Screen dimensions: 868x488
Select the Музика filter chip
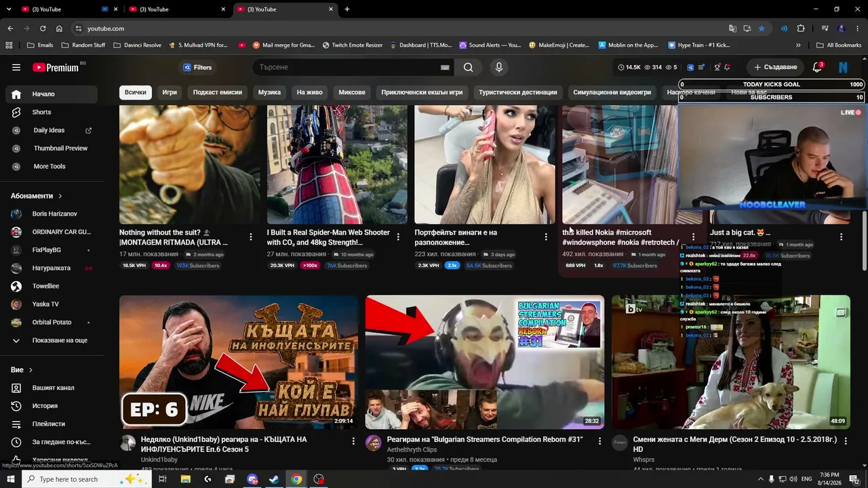coord(269,92)
